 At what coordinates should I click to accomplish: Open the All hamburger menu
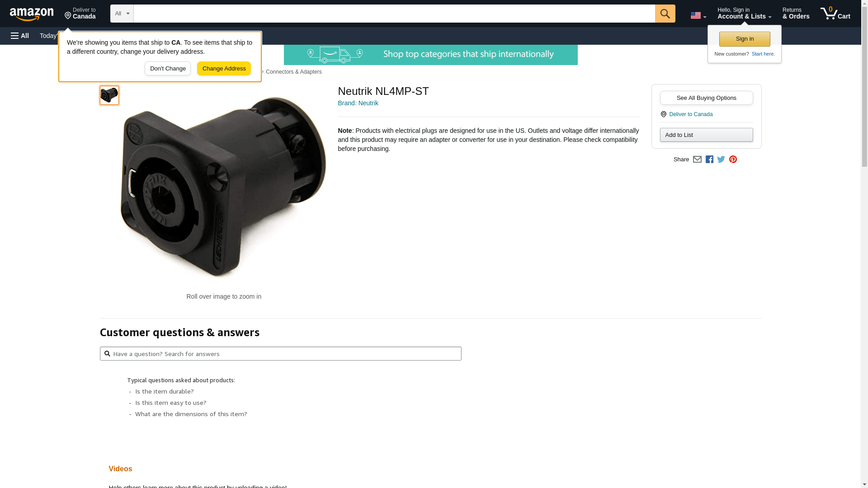point(20,36)
